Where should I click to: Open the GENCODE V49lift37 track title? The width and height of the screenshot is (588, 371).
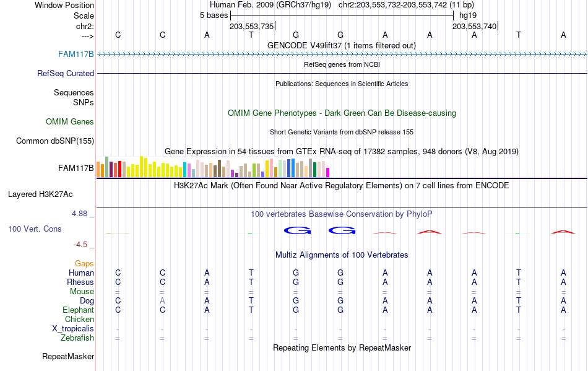342,46
